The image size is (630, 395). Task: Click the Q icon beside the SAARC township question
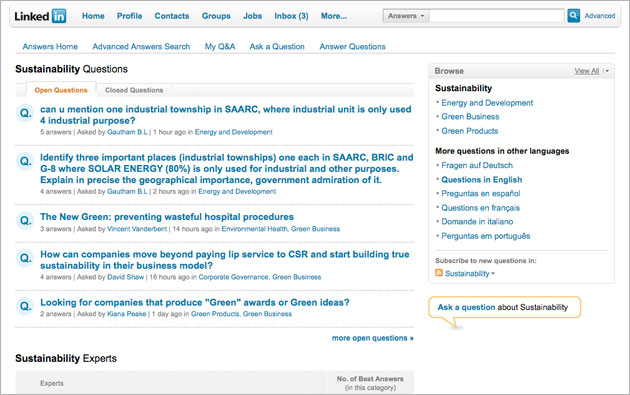25,113
